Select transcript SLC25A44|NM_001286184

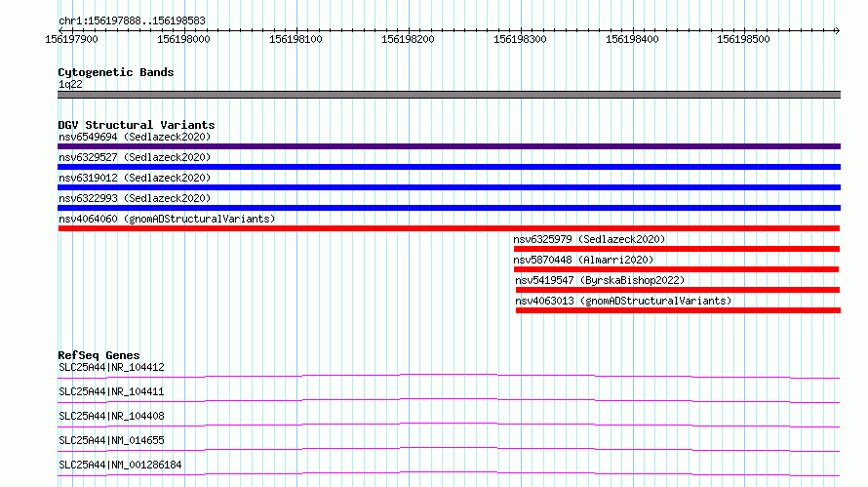[x=120, y=465]
